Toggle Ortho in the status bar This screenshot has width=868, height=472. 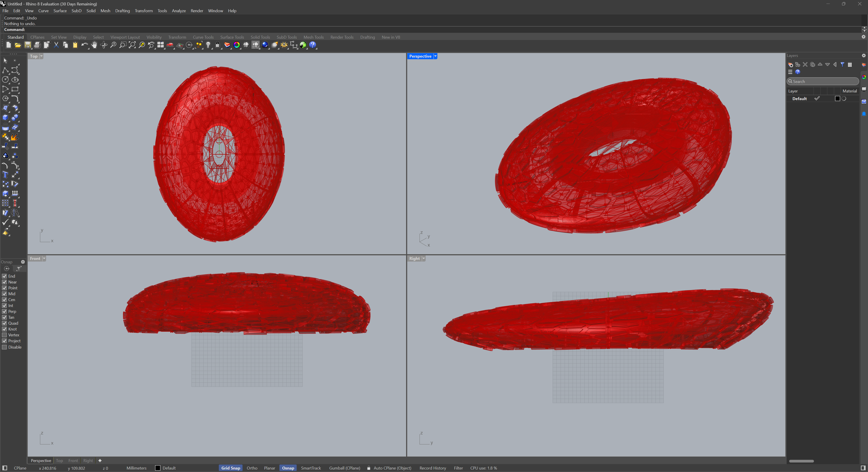point(252,468)
